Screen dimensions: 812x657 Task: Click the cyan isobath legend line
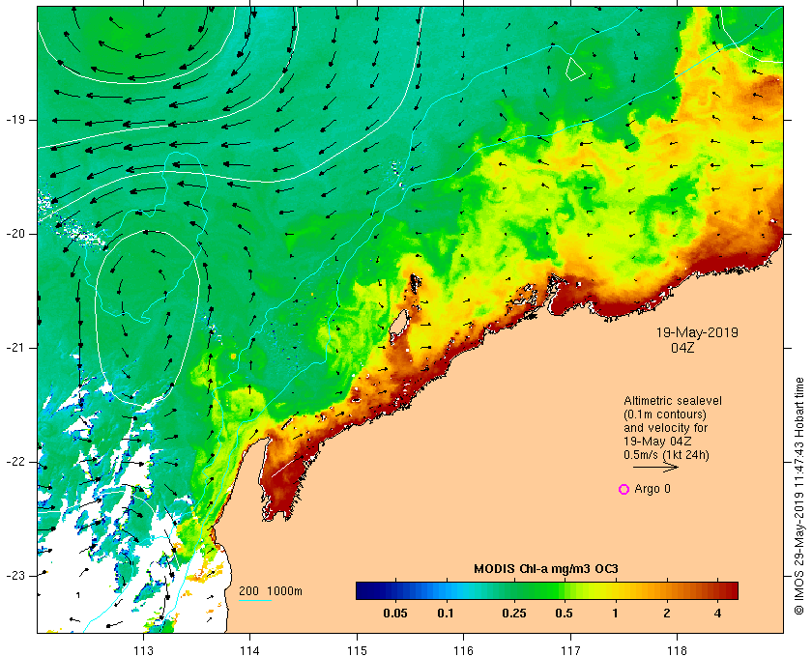255,601
